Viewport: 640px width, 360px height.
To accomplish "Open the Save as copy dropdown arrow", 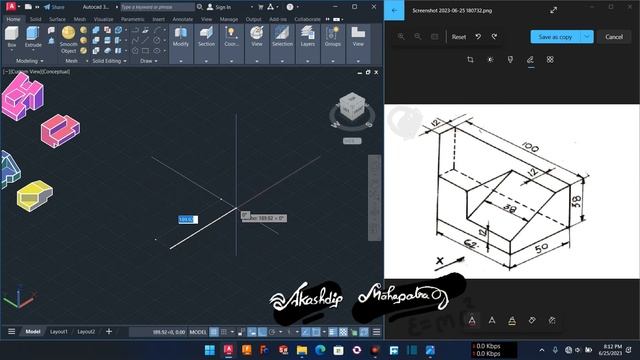I will pos(587,37).
